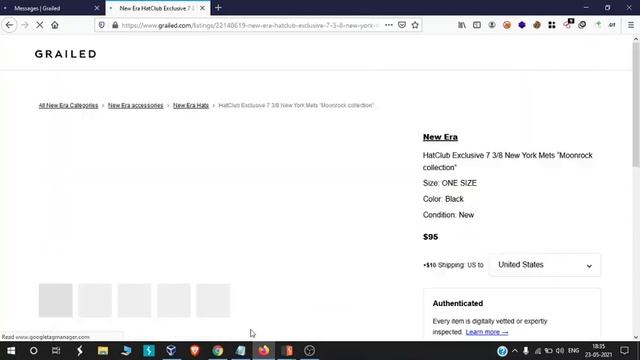Open the Firefox home page
The width and height of the screenshot is (640, 360).
point(55,25)
